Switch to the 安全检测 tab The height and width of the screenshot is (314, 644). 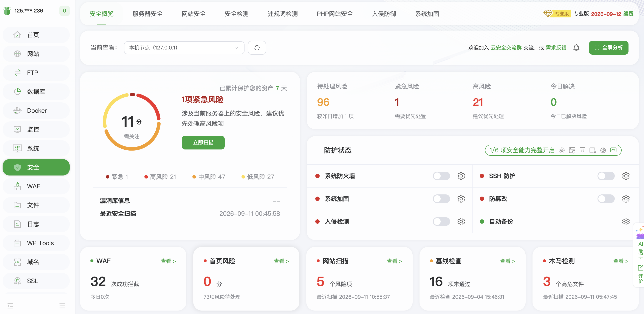237,14
